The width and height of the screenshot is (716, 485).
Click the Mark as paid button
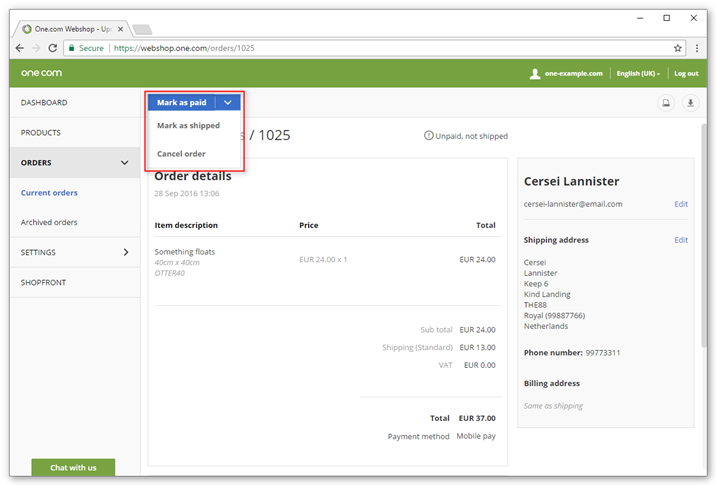click(x=182, y=102)
